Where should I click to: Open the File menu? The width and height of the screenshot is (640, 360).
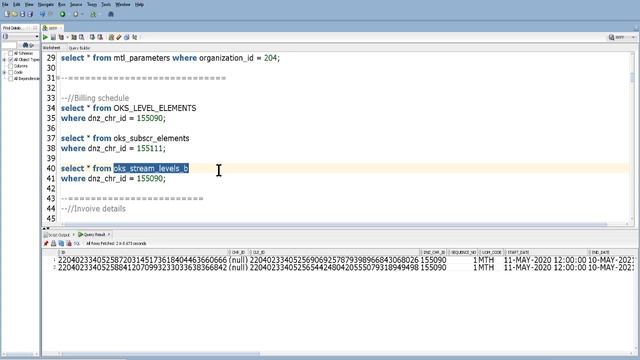(x=5, y=4)
